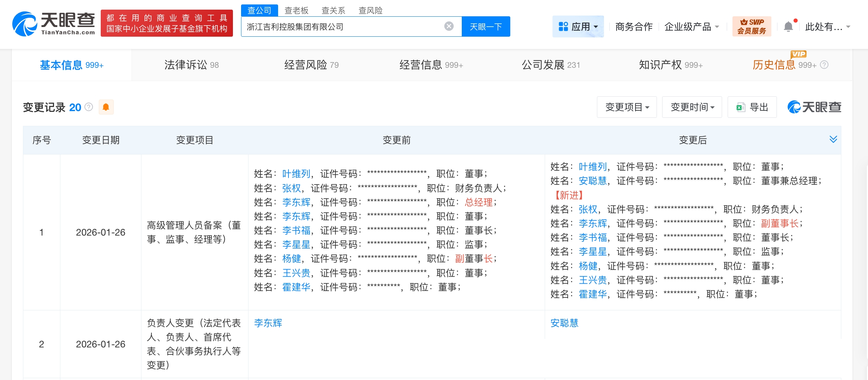Image resolution: width=868 pixels, height=380 pixels.
Task: Open the 应用 apps dropdown
Action: click(578, 27)
